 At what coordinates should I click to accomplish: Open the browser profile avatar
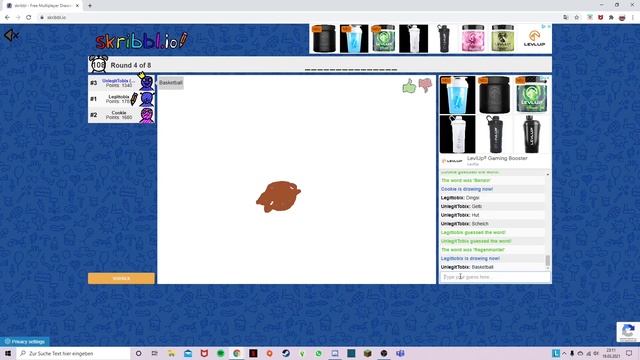click(622, 17)
